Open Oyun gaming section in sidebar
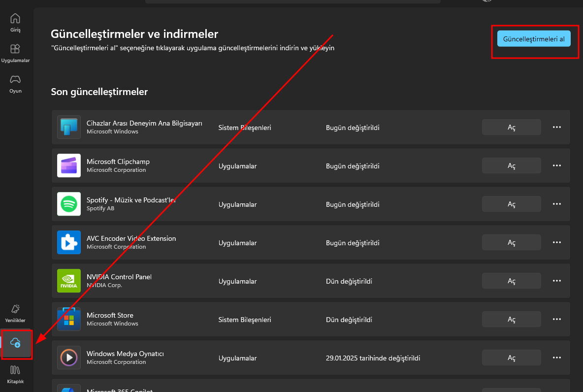Image resolution: width=583 pixels, height=392 pixels. pos(15,84)
